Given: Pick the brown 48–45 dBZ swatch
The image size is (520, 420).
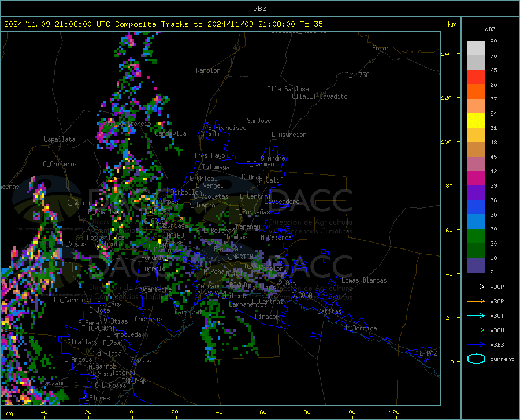Looking at the screenshot, I should [476, 150].
